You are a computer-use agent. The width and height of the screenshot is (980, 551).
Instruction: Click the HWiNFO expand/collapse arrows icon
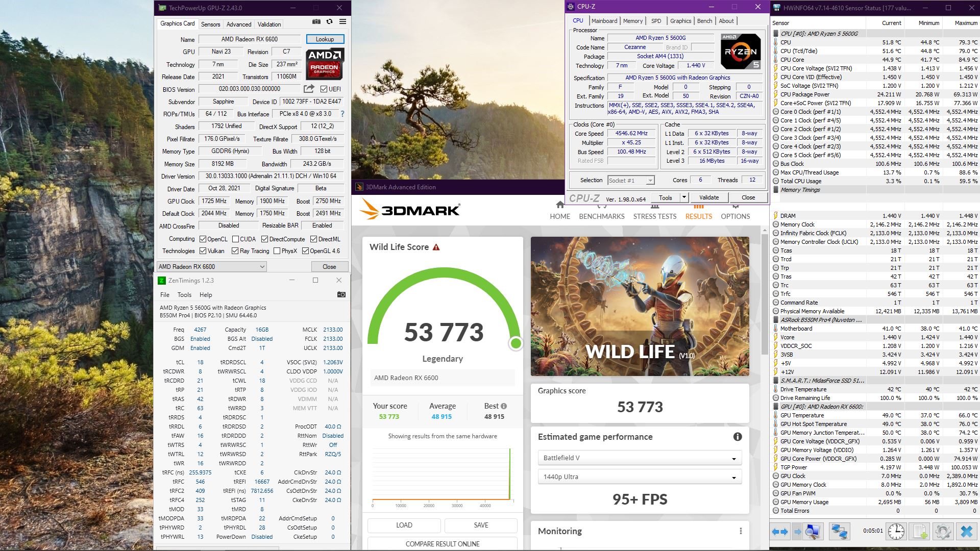[779, 532]
